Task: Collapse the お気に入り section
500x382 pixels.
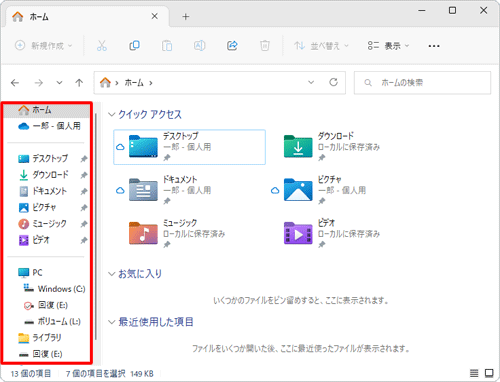Action: (x=111, y=274)
